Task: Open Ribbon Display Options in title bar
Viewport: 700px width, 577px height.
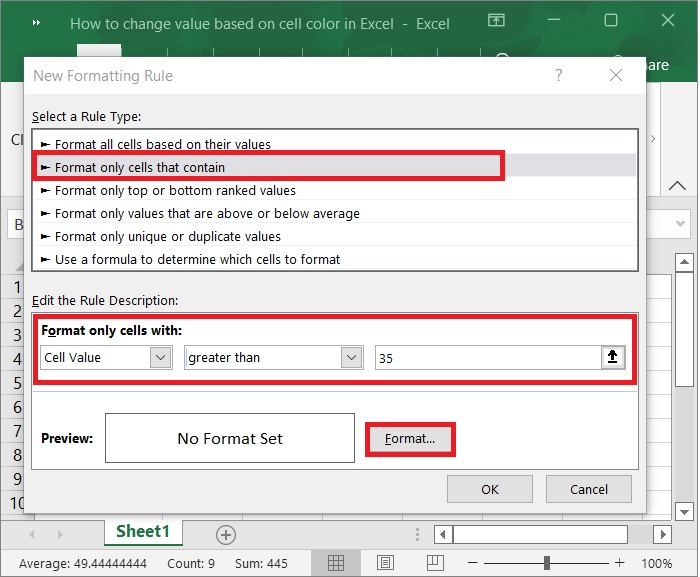Action: tap(497, 21)
